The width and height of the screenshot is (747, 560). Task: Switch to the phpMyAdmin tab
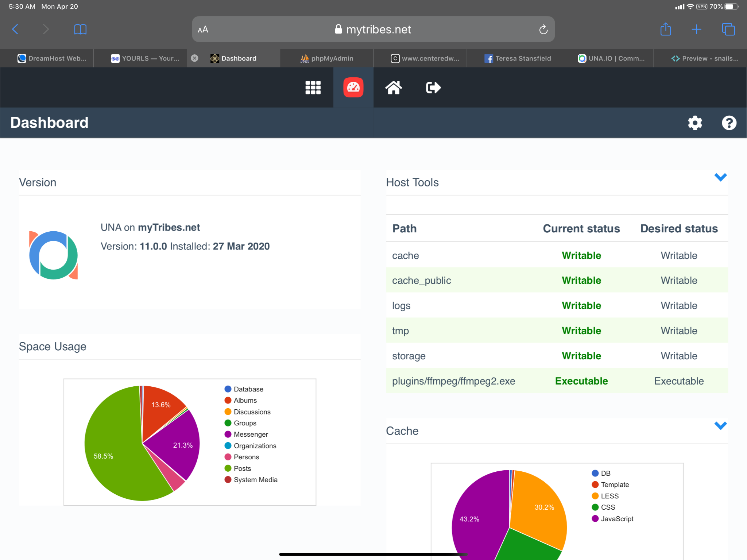click(327, 58)
